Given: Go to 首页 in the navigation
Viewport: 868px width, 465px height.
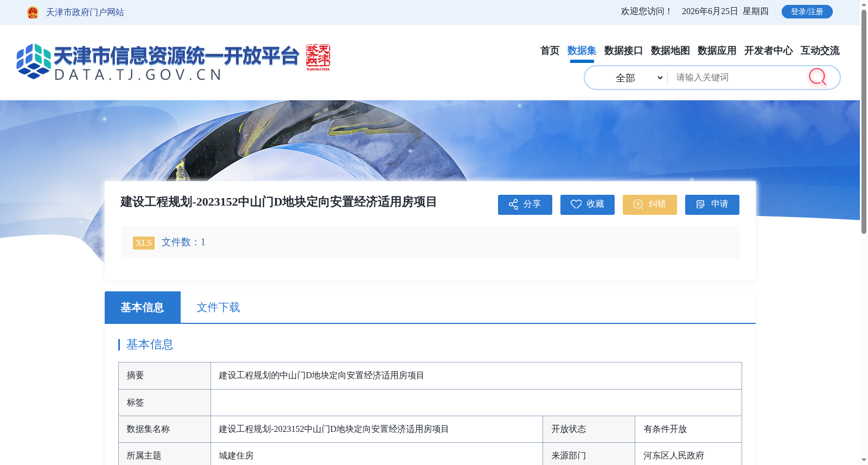Looking at the screenshot, I should coord(550,50).
